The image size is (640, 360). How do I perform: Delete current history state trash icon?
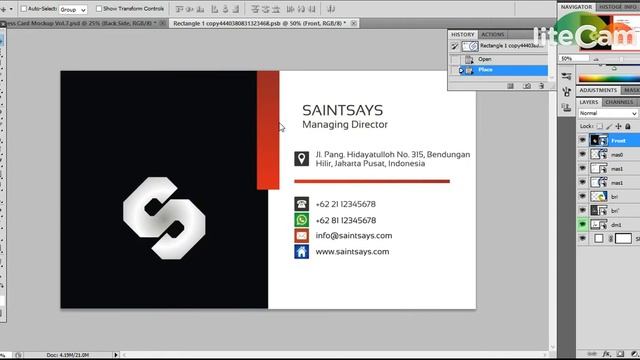pyautogui.click(x=542, y=86)
